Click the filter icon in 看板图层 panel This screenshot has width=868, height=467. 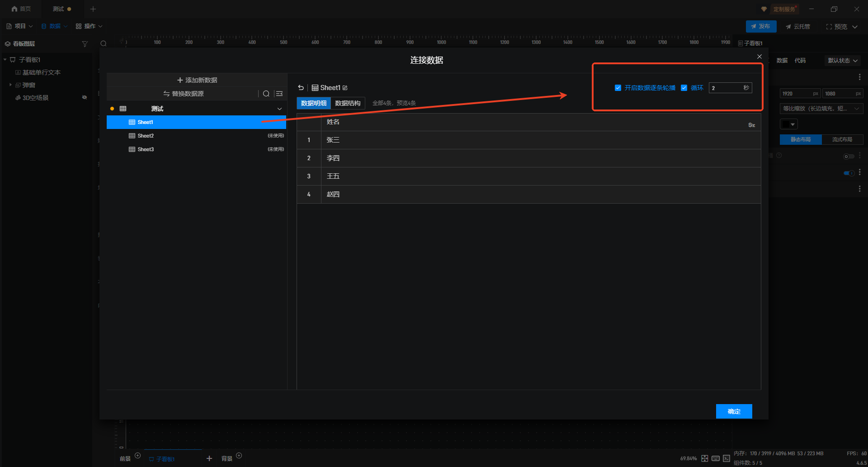[x=85, y=44]
